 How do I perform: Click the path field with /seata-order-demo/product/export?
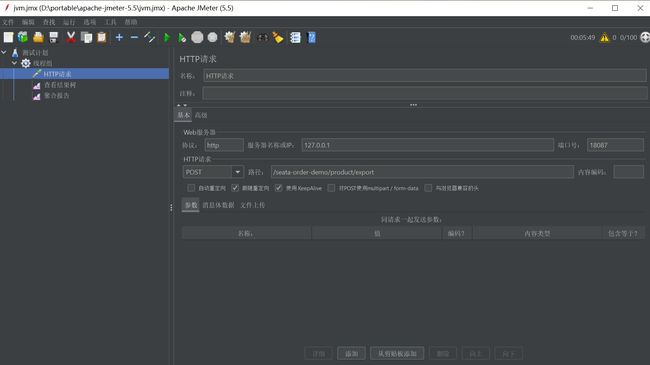point(422,172)
